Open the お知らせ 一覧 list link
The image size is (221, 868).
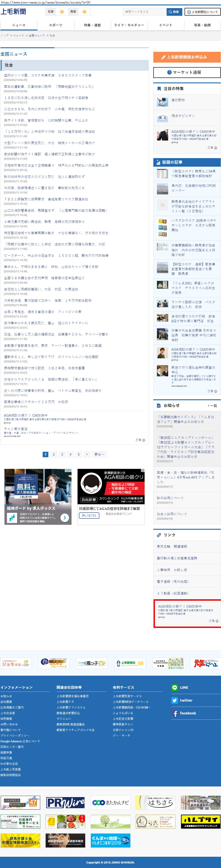tap(213, 406)
